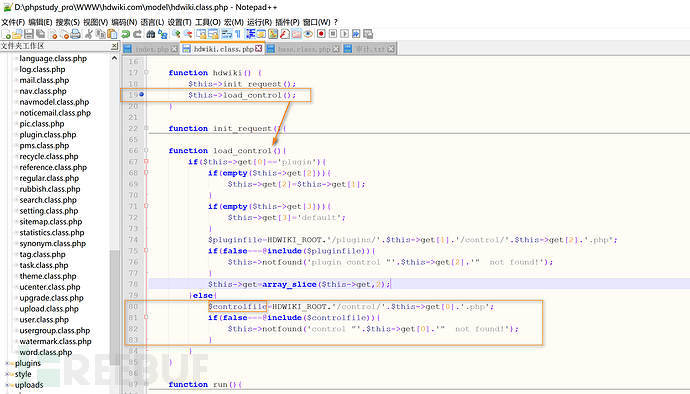Toggle the file monitoring eye icon
The height and width of the screenshot is (394, 690).
(308, 34)
